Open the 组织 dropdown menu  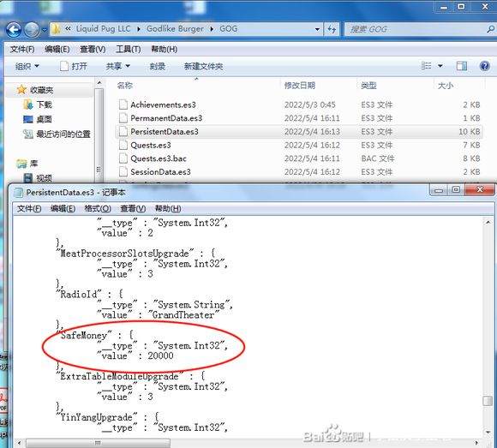27,66
